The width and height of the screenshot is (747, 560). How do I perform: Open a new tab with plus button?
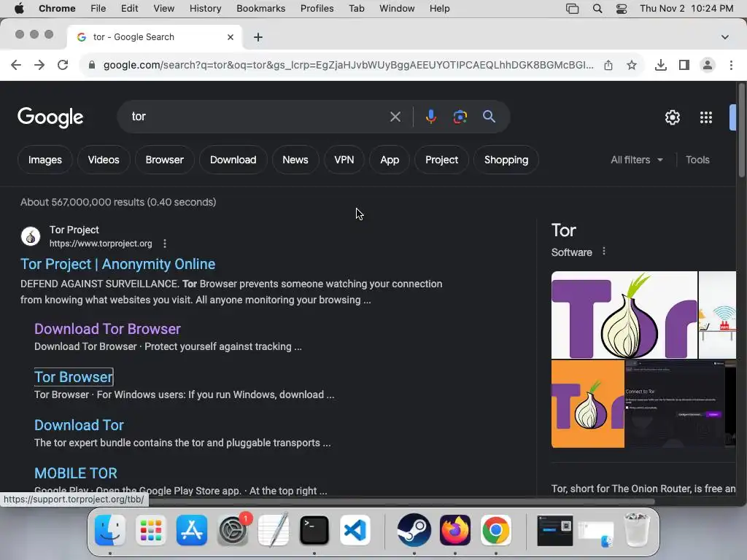(x=258, y=37)
